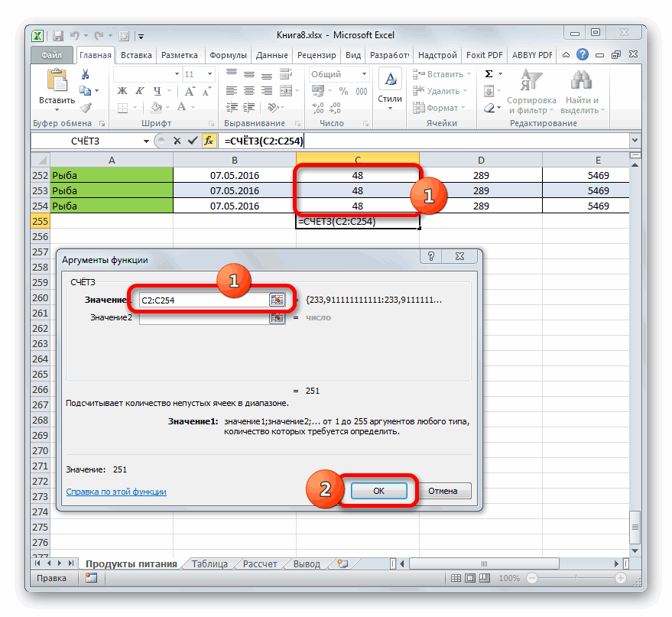Click the Paste clipboard icon
This screenshot has width=672, height=617.
click(57, 80)
